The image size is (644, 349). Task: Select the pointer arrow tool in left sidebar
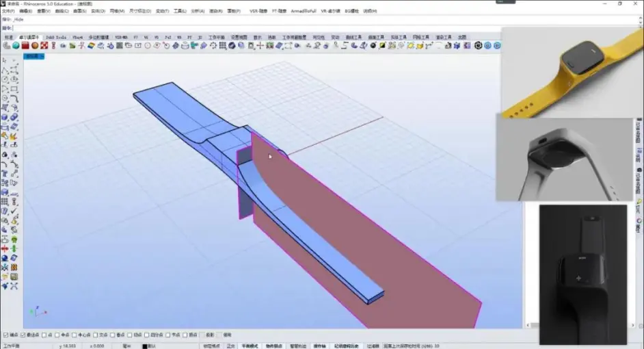click(x=5, y=60)
